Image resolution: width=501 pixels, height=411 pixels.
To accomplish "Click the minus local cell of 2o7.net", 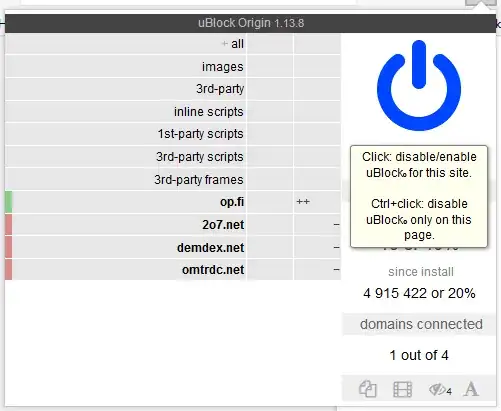I will 317,225.
